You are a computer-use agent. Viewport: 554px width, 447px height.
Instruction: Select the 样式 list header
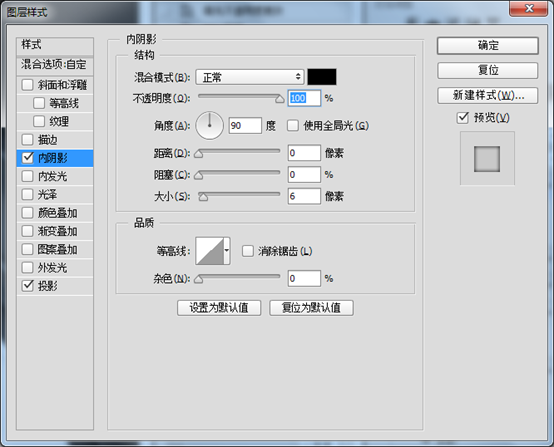(55, 46)
